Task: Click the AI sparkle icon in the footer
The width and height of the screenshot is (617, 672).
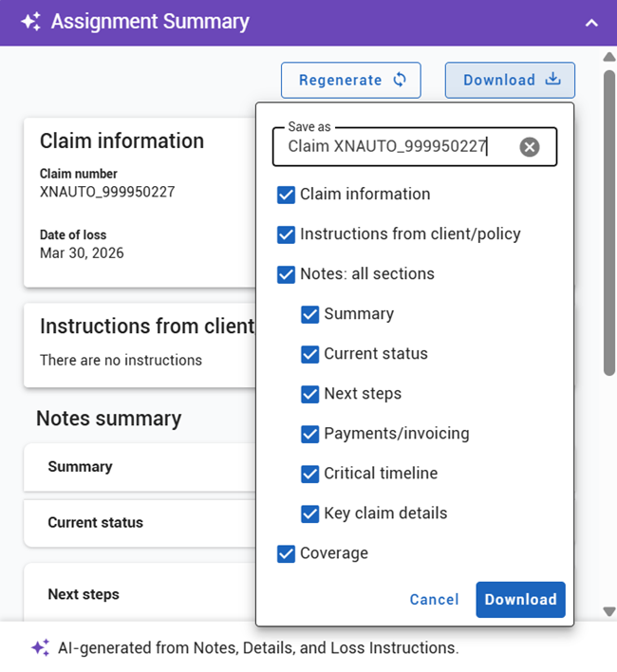Action: click(41, 647)
